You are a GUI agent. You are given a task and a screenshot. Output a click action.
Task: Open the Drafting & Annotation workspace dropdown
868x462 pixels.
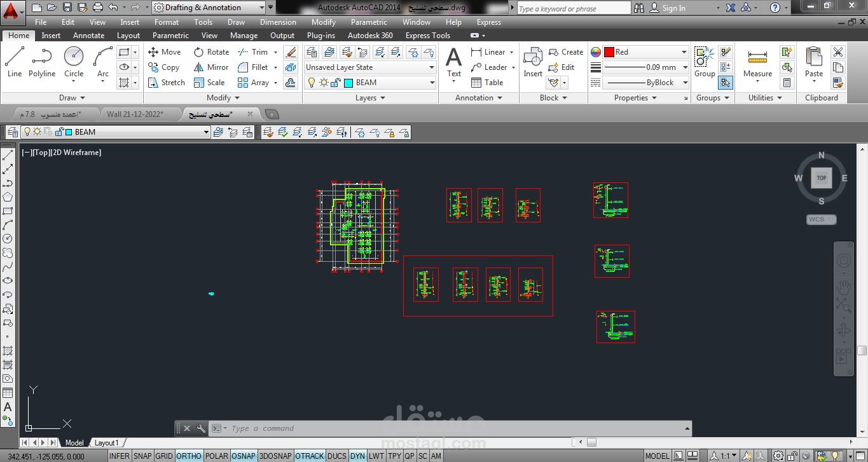click(209, 8)
